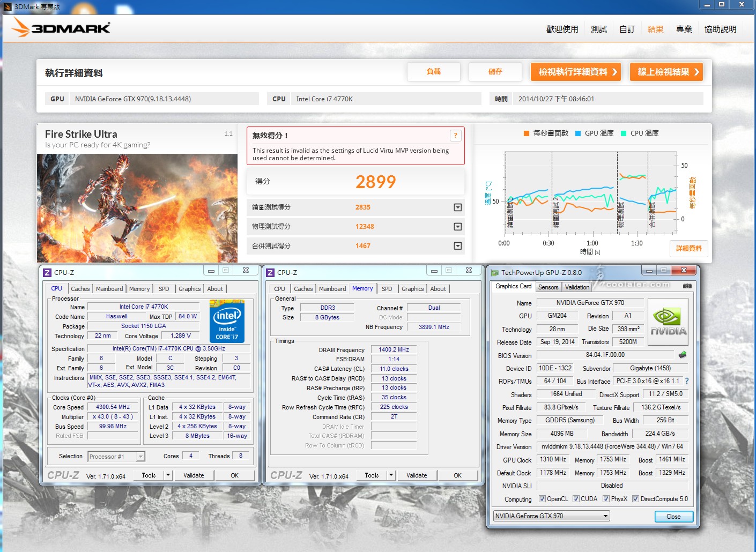Click the Memory tab in first CPU-Z
Image resolution: width=756 pixels, height=552 pixels.
click(x=139, y=289)
